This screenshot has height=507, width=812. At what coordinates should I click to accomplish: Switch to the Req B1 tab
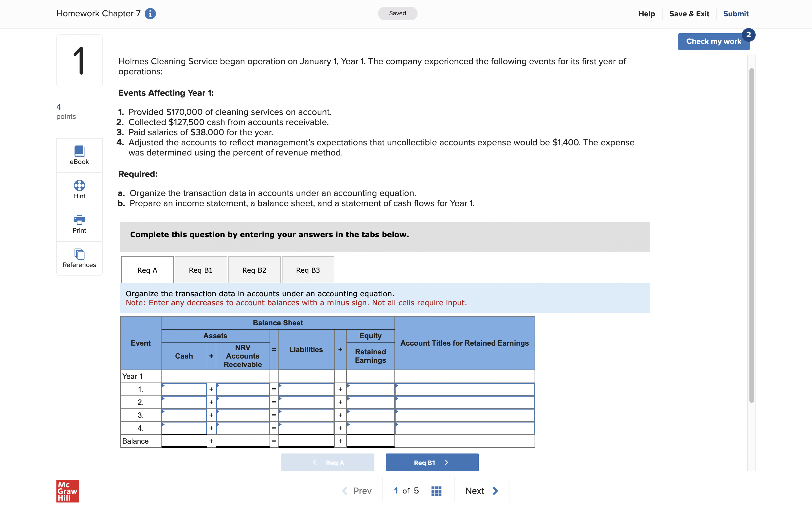click(201, 270)
